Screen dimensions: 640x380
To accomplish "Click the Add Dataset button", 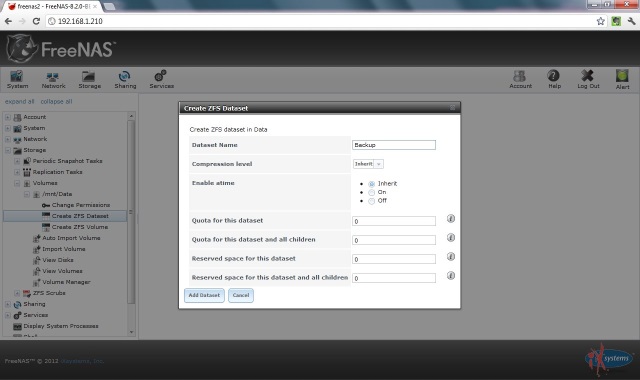I will point(204,295).
